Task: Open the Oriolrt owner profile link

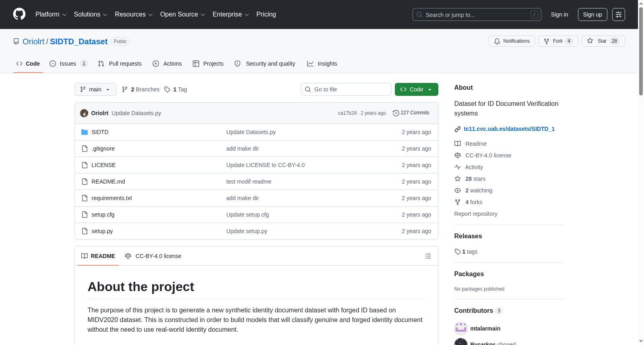Action: pos(33,41)
